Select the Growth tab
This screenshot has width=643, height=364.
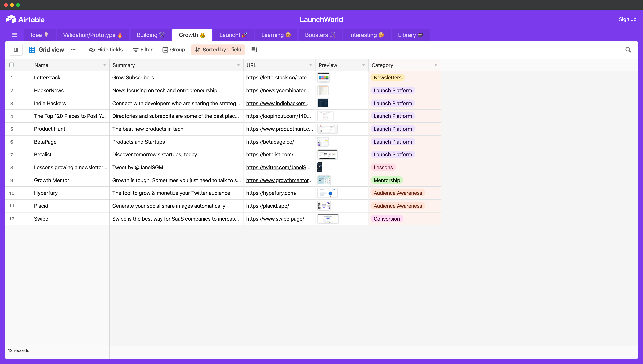pos(192,35)
